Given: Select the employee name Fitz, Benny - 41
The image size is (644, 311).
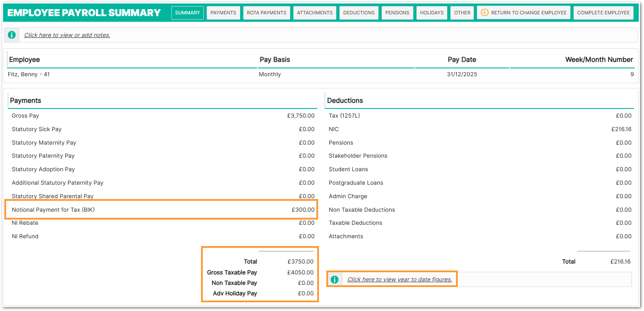Looking at the screenshot, I should (x=29, y=74).
